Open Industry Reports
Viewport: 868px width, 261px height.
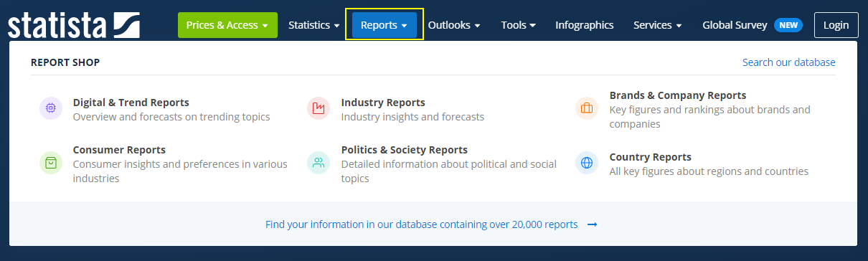pyautogui.click(x=383, y=103)
